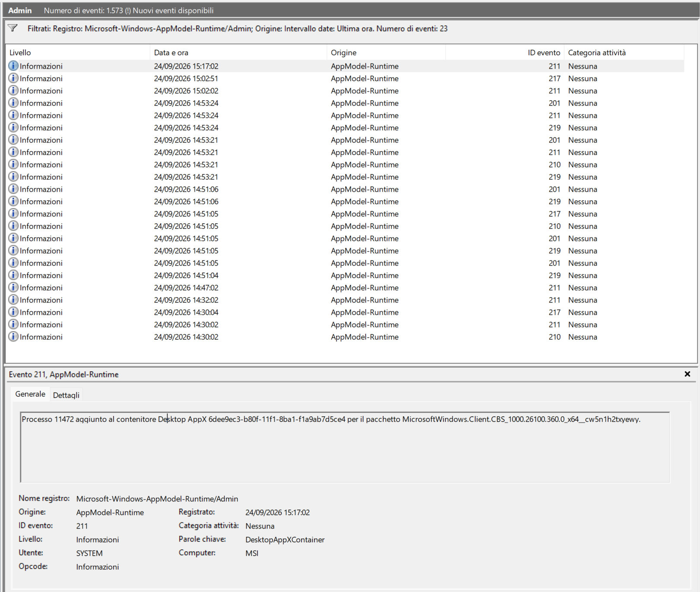
Task: Click info icon of 14:47:02 event row
Action: (13, 287)
